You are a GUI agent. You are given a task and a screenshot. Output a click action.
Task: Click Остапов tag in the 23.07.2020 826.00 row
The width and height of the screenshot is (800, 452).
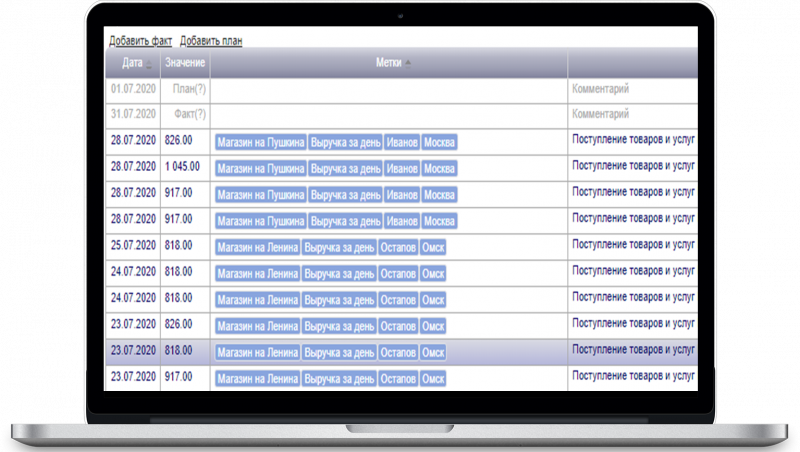(398, 326)
